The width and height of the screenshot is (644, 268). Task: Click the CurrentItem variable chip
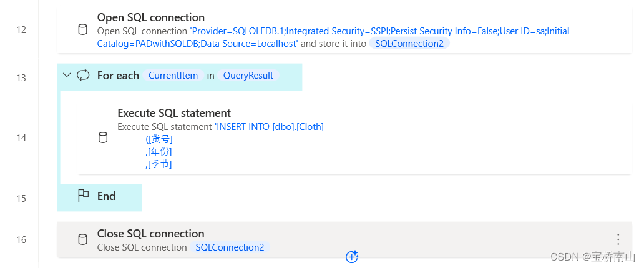tap(173, 76)
